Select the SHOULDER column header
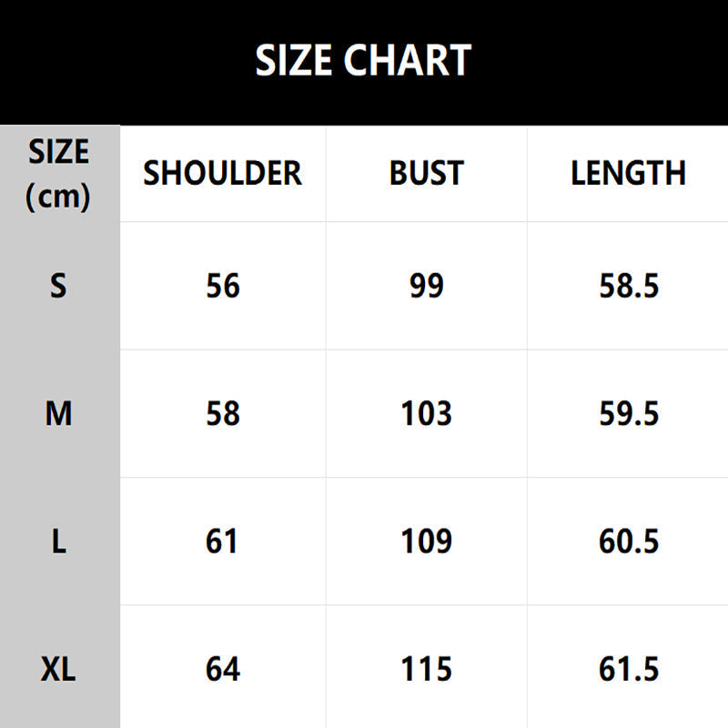This screenshot has width=728, height=728. pyautogui.click(x=222, y=173)
